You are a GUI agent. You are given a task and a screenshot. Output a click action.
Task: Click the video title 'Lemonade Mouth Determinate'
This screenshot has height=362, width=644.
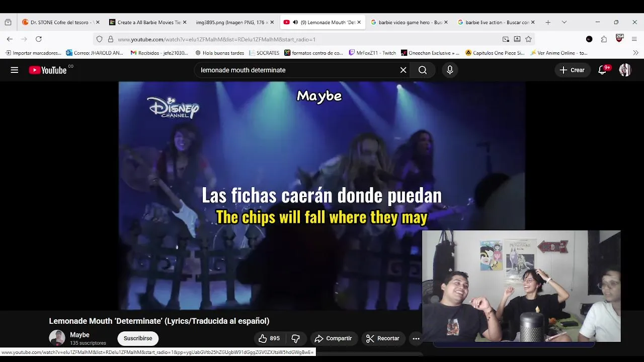(159, 321)
